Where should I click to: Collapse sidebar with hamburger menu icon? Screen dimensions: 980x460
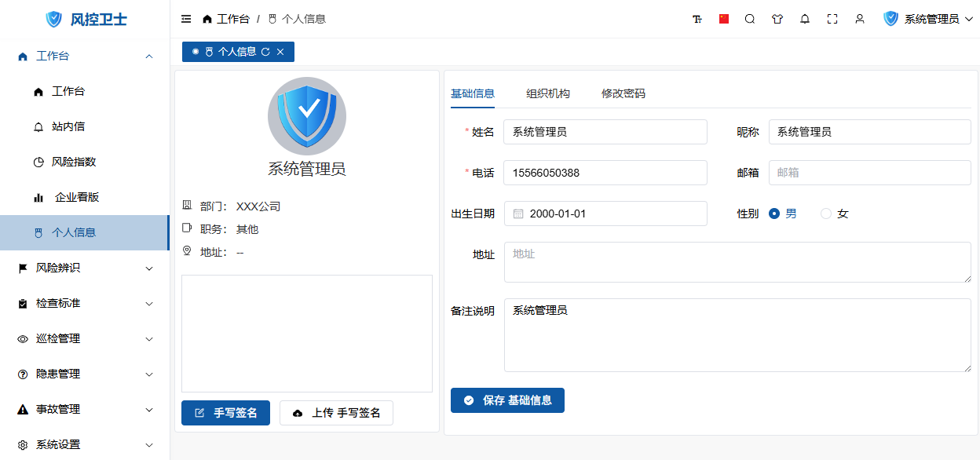click(186, 19)
